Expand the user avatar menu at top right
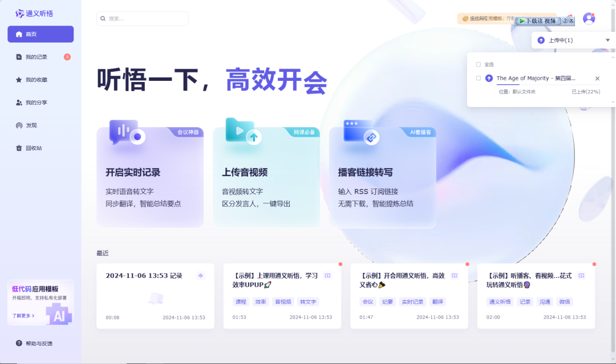 pos(588,18)
